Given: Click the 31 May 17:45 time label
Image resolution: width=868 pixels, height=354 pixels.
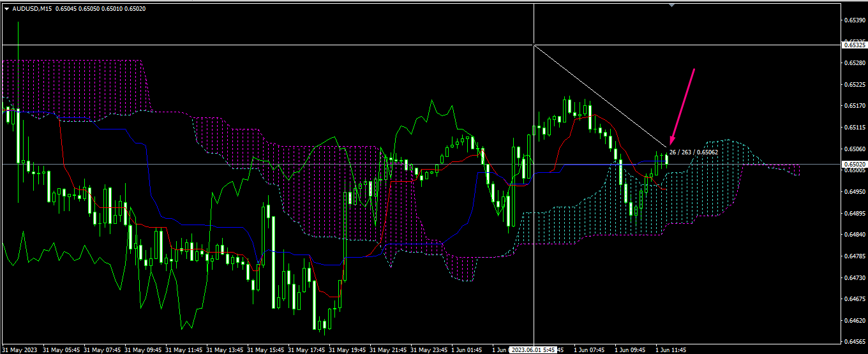Looking at the screenshot, I should click(306, 350).
